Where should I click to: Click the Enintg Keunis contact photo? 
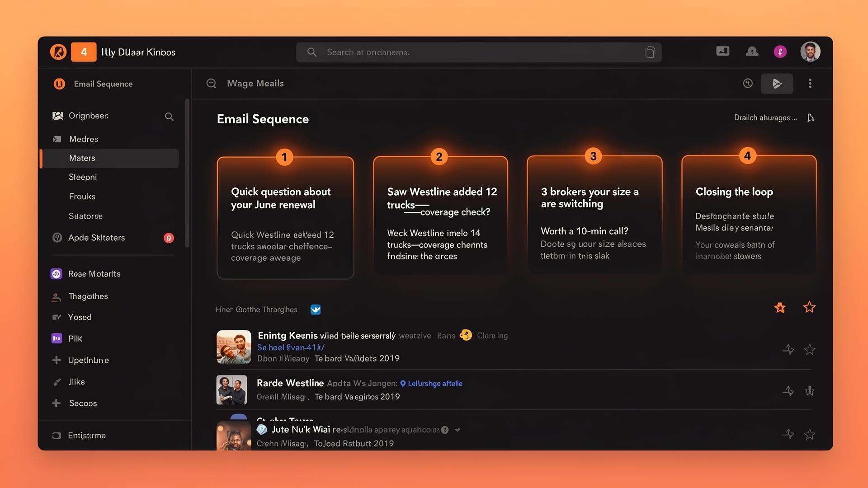pos(234,347)
